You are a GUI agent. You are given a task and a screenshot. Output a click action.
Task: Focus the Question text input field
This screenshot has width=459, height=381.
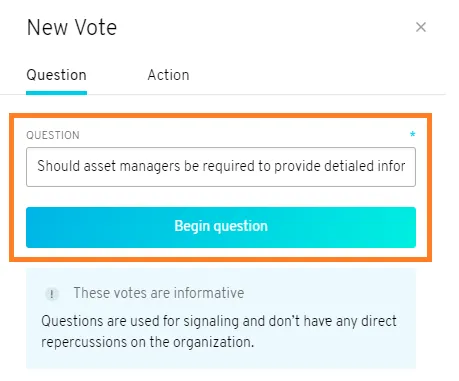pyautogui.click(x=221, y=167)
